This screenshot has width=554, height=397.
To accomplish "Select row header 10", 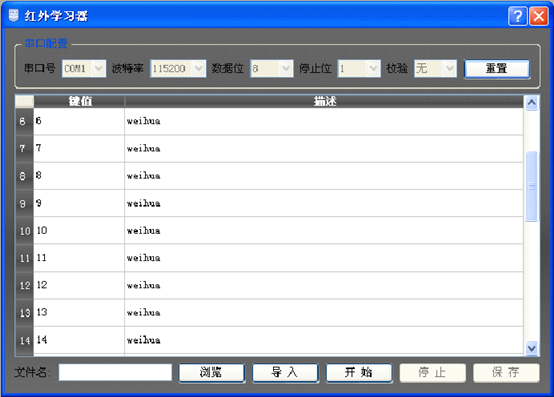I will click(x=24, y=231).
